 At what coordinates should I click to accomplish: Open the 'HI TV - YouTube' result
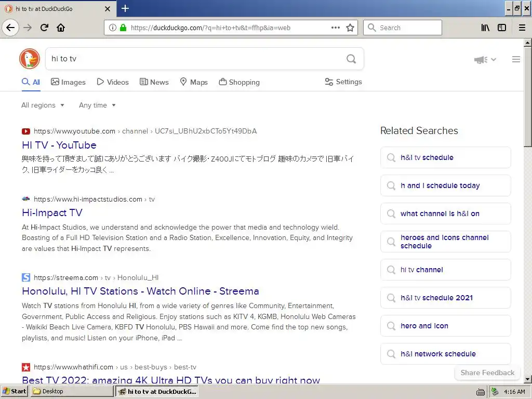click(x=59, y=145)
